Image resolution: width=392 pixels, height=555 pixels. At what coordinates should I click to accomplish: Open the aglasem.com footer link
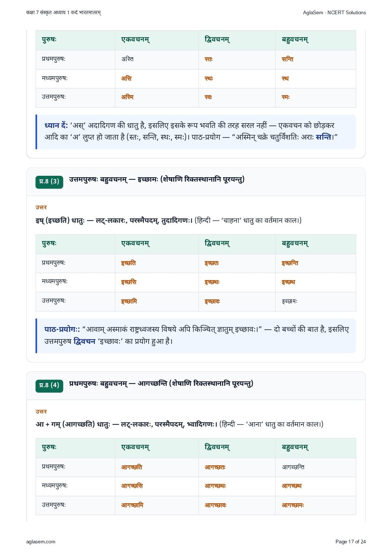41,542
